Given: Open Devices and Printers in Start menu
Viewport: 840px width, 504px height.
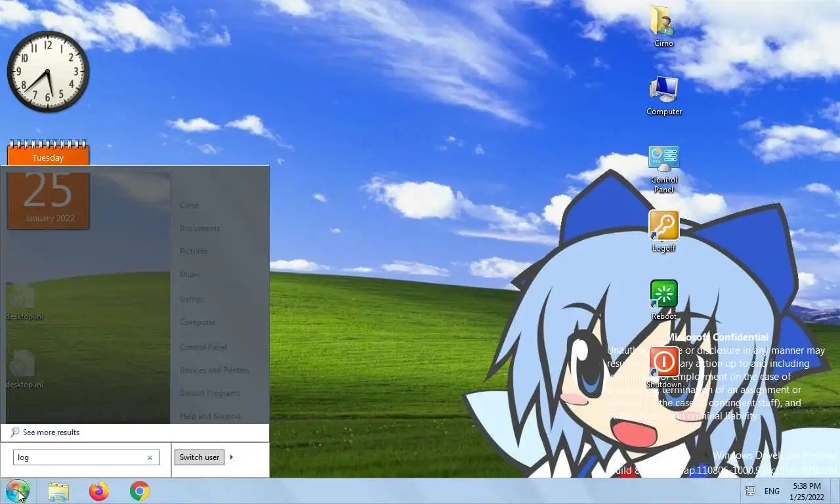Looking at the screenshot, I should (215, 370).
